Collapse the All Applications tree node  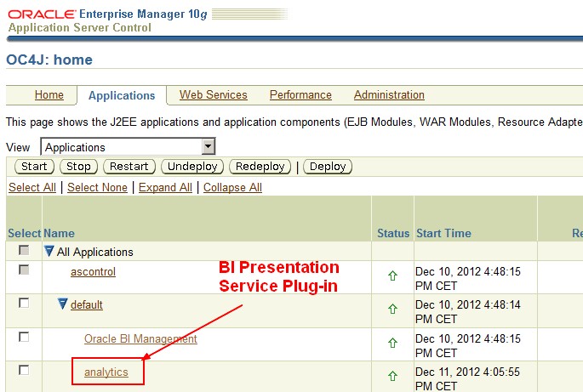[49, 251]
